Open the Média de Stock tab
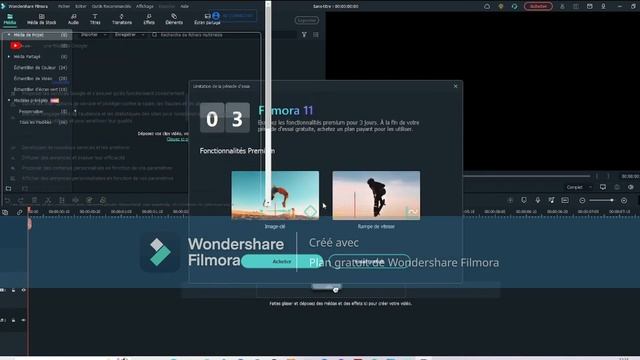640x360 pixels. 41,19
